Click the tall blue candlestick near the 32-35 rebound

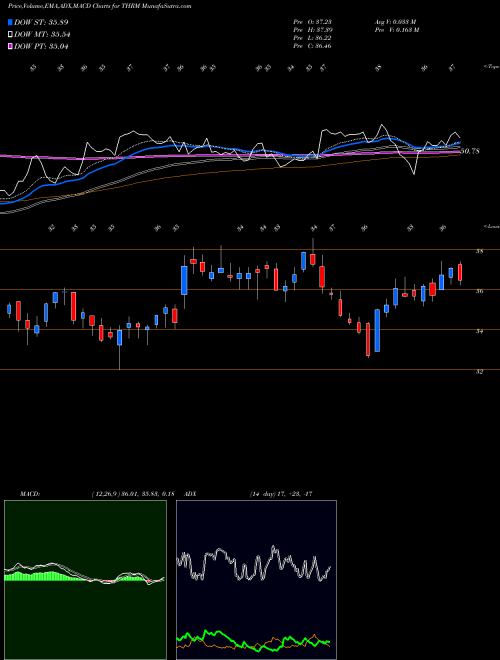377,330
